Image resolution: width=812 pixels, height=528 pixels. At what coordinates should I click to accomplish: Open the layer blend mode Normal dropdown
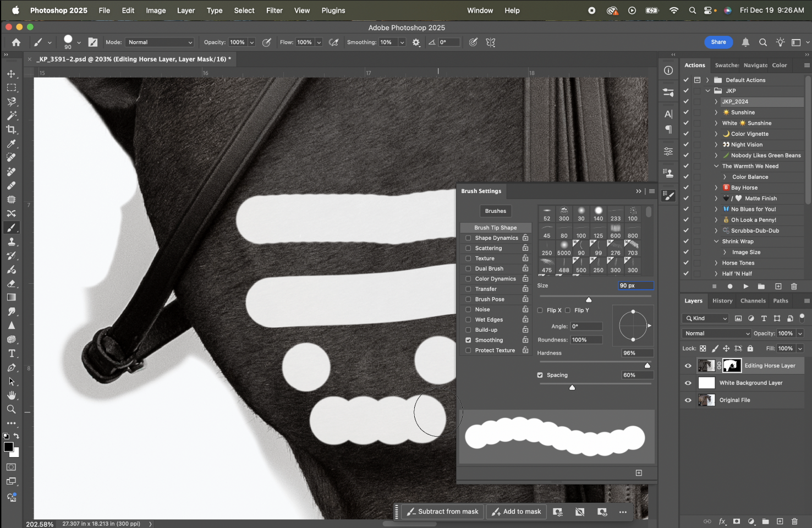[716, 333]
